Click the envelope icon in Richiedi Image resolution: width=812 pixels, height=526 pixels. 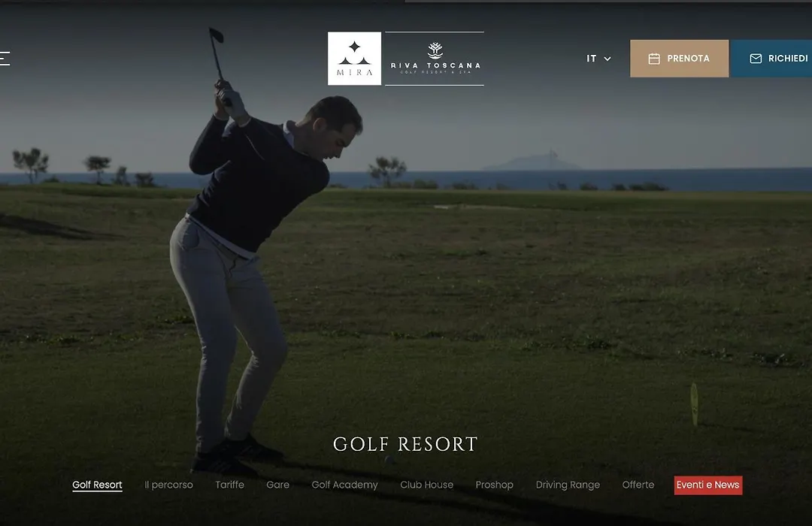pyautogui.click(x=756, y=59)
